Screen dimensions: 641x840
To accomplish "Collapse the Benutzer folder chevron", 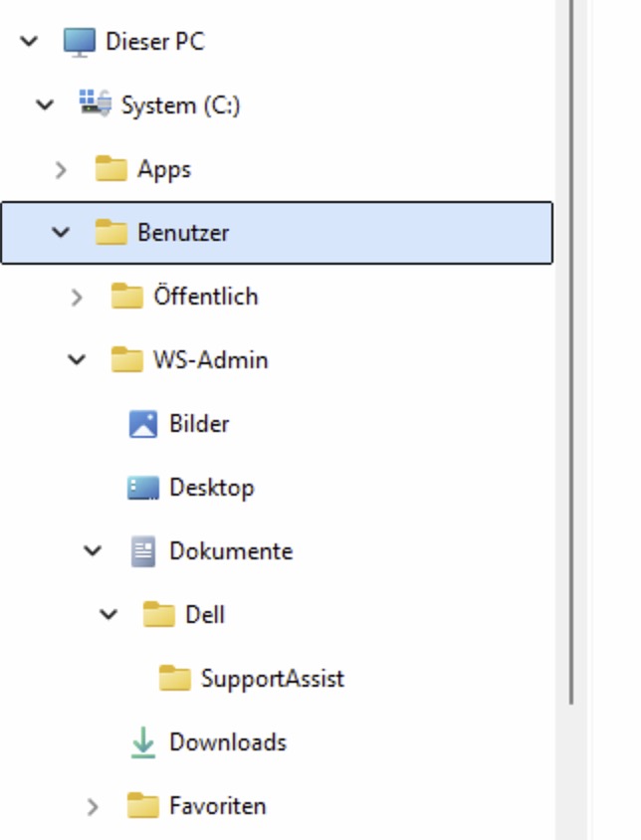I will 62,233.
